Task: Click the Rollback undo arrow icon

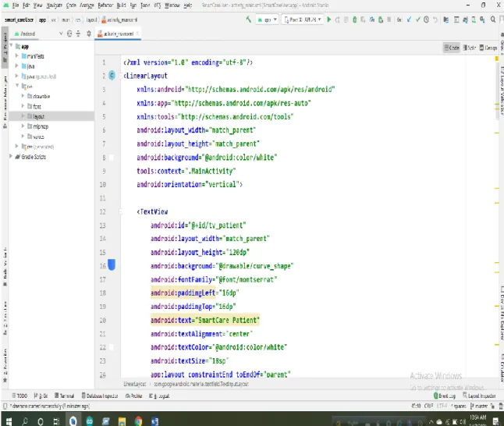Action: [x=435, y=20]
